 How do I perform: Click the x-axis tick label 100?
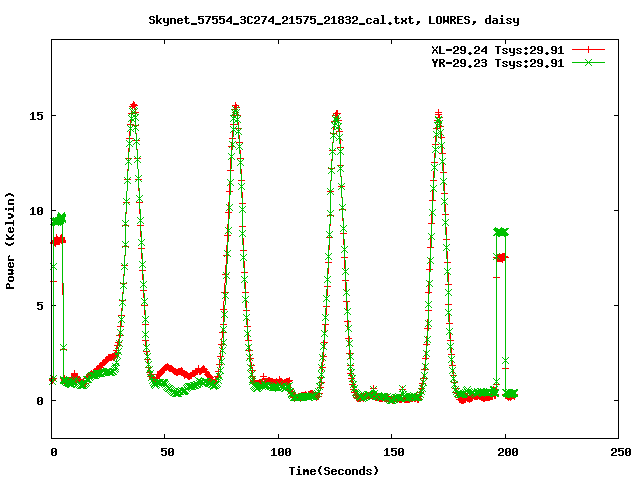coord(281,452)
